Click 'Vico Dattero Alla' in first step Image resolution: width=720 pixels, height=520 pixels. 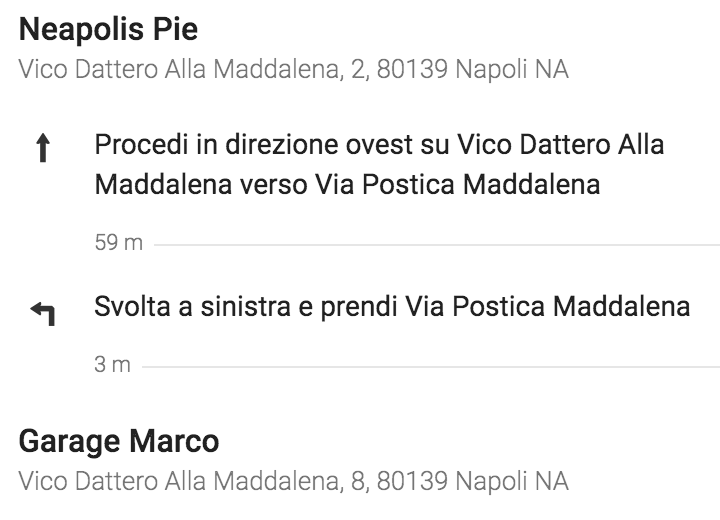click(561, 145)
